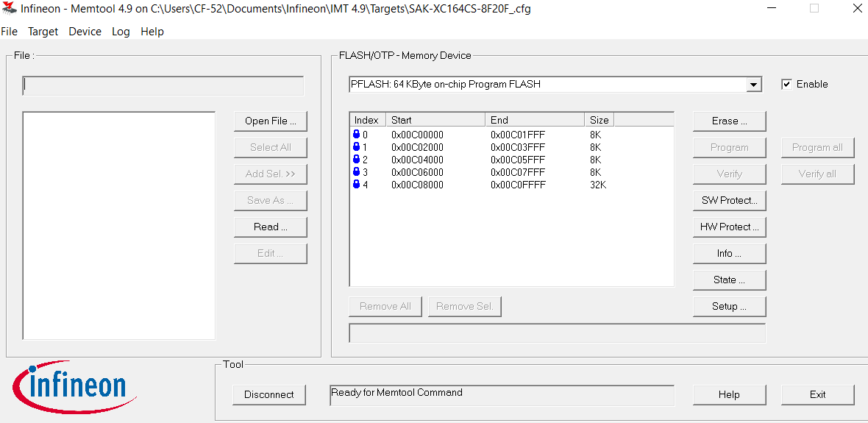Click the lock icon for sector 1

(x=357, y=147)
